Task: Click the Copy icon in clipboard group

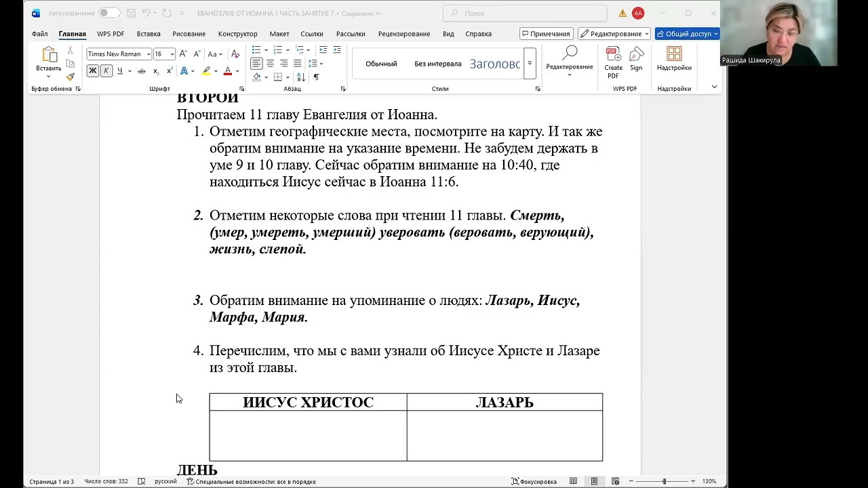Action: (70, 64)
